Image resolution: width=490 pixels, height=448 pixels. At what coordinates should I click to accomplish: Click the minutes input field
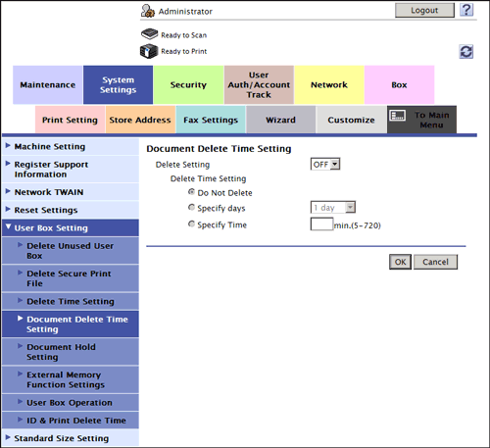pyautogui.click(x=321, y=224)
